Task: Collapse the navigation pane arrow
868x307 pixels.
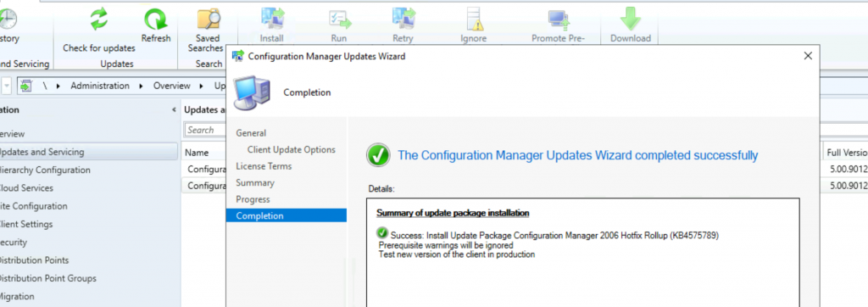Action: point(174,109)
